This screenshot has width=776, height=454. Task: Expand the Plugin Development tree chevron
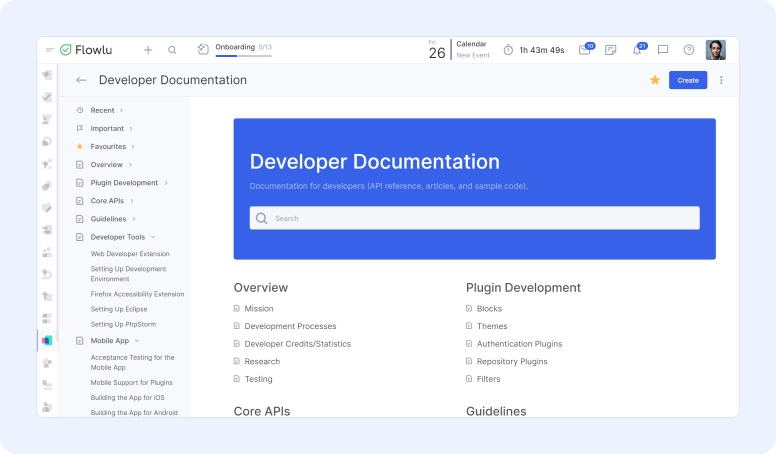coord(166,183)
